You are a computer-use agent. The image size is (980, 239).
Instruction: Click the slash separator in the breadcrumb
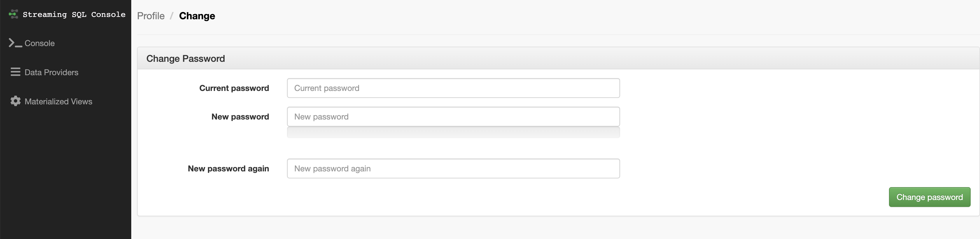tap(171, 16)
